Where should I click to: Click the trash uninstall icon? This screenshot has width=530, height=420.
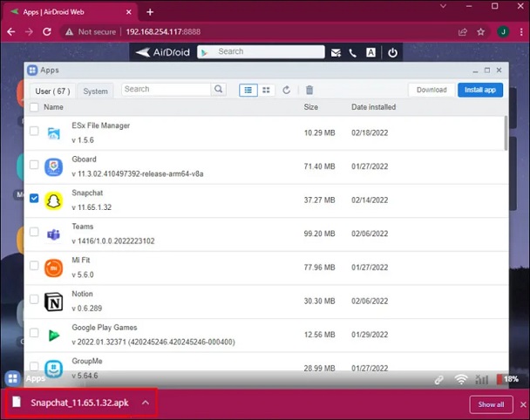point(309,90)
